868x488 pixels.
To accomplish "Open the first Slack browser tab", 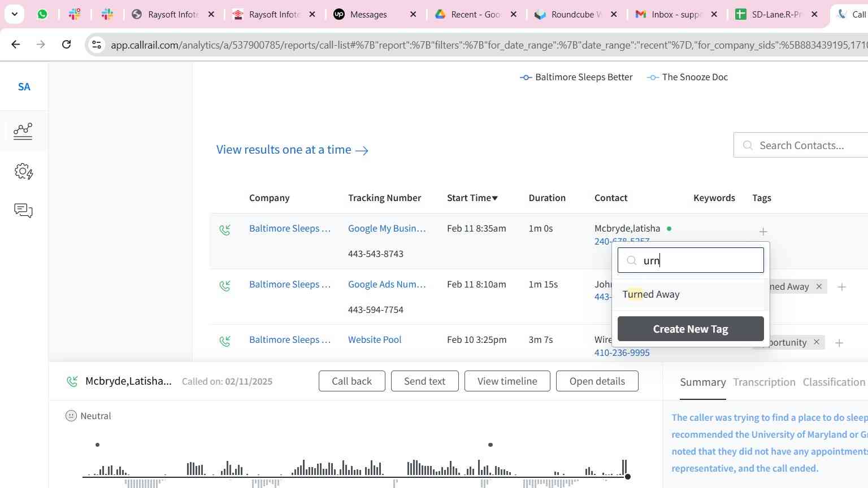I will (75, 14).
